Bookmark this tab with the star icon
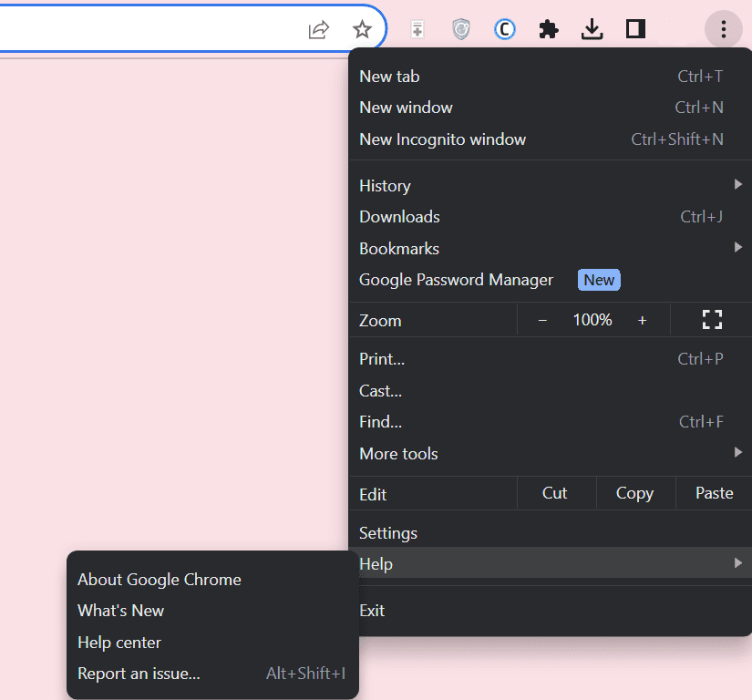This screenshot has width=752, height=700. (362, 30)
